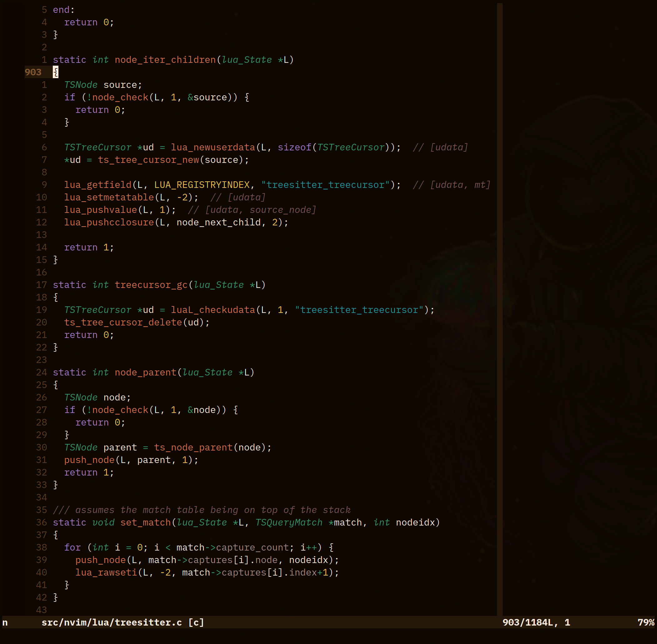
Task: Click lua_pushvalue(L, 1) call
Action: click(117, 210)
